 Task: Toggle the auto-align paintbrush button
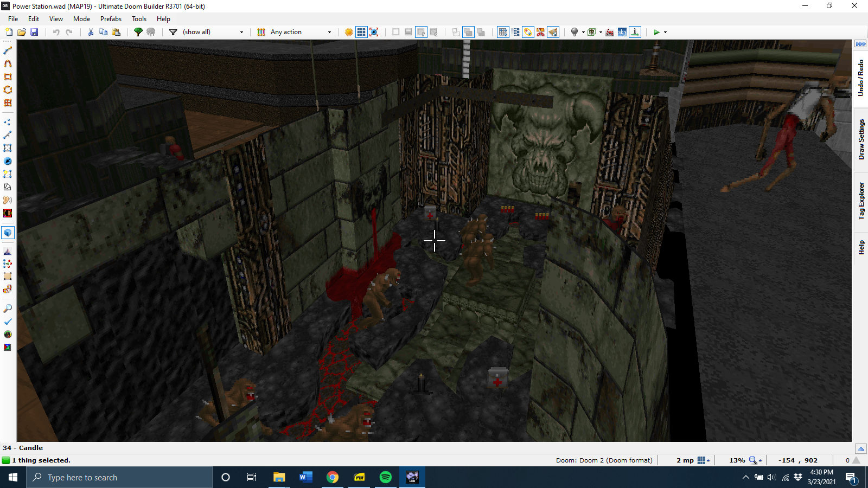click(x=553, y=32)
